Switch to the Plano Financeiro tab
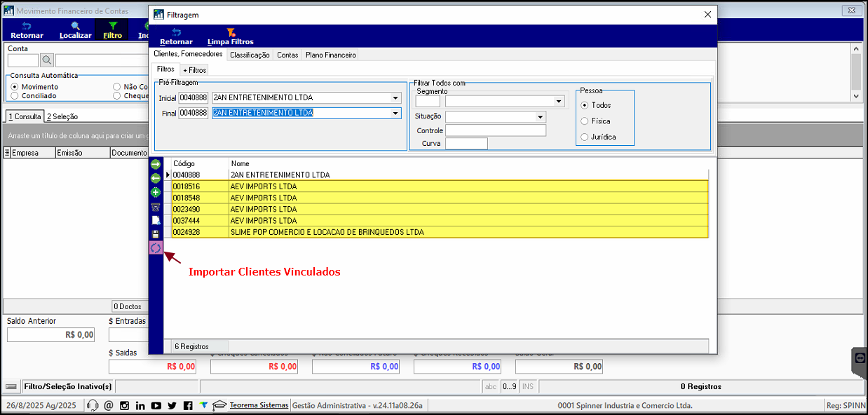 331,55
